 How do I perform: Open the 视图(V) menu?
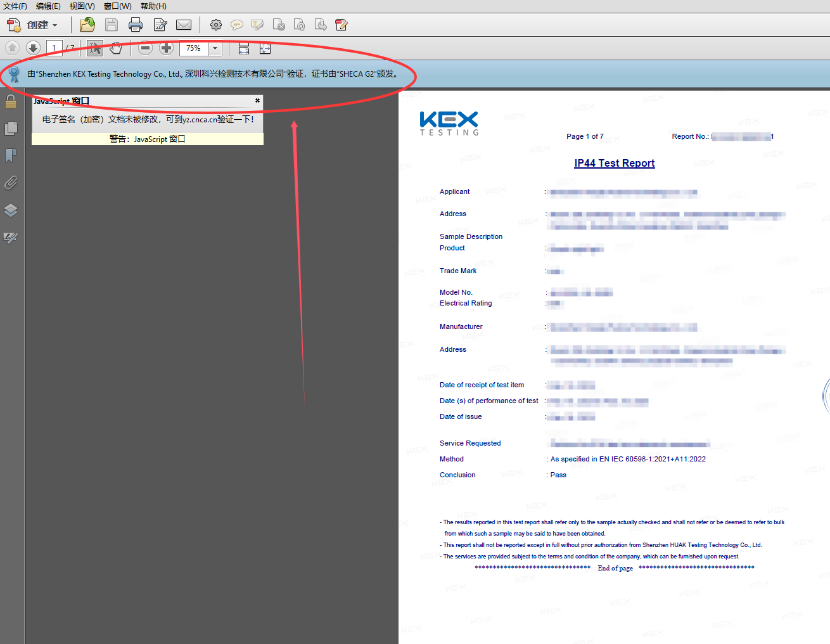[82, 6]
